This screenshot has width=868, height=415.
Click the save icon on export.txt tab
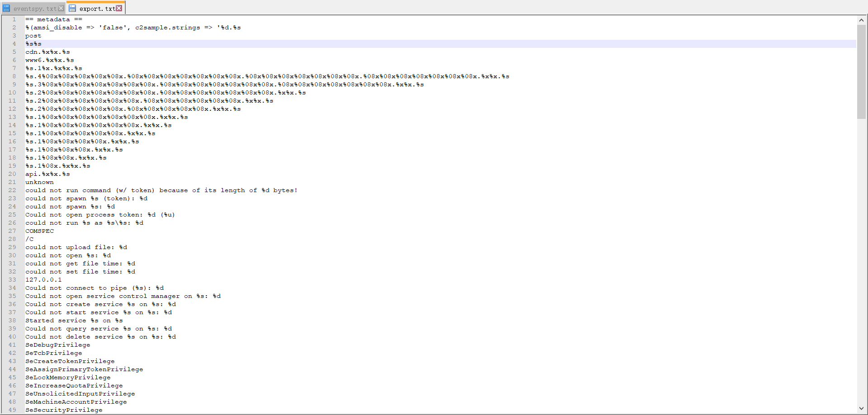point(72,8)
